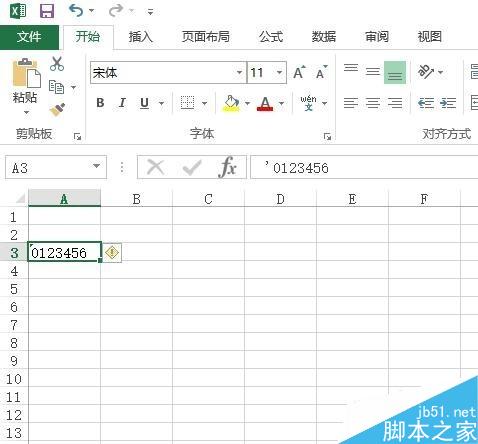Expand the font name dropdown list
Viewport: 478px width, 444px height.
pyautogui.click(x=239, y=72)
